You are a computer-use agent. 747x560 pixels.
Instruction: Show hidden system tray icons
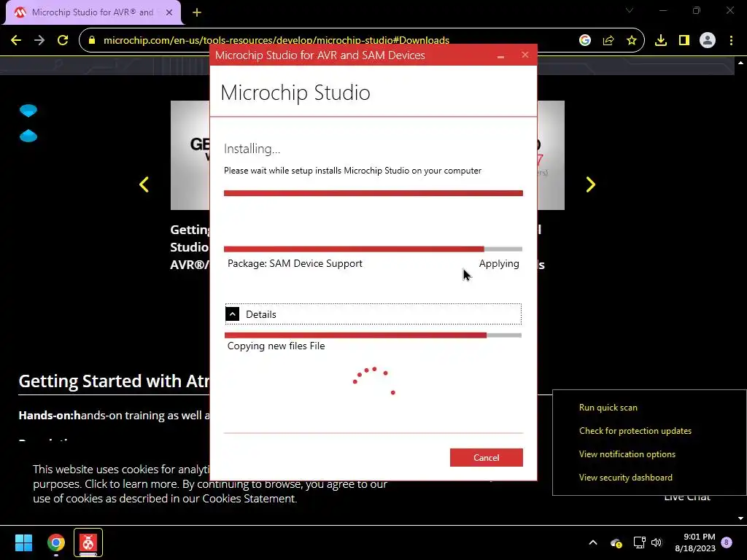[x=593, y=542]
